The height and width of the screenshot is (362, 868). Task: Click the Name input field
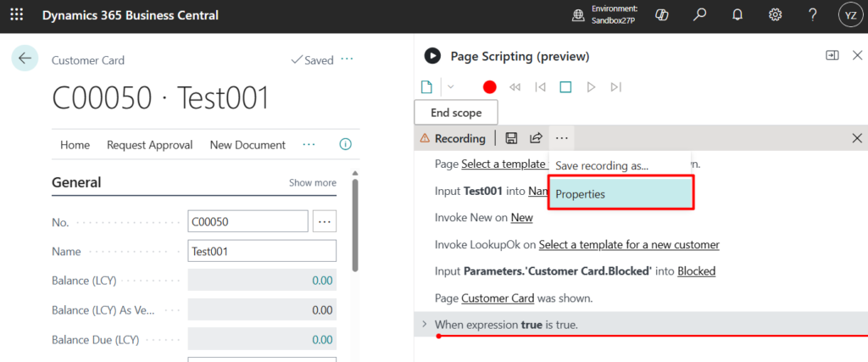(x=261, y=252)
